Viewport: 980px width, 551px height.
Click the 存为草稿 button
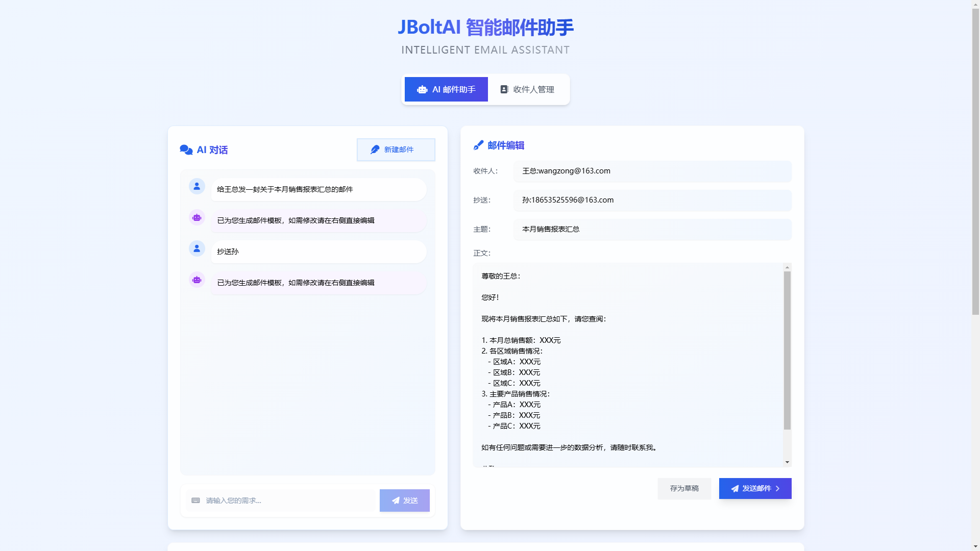(684, 489)
